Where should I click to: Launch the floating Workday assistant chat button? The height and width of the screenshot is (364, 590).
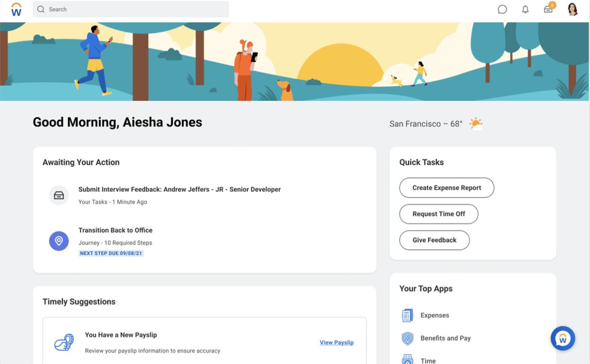pyautogui.click(x=563, y=338)
